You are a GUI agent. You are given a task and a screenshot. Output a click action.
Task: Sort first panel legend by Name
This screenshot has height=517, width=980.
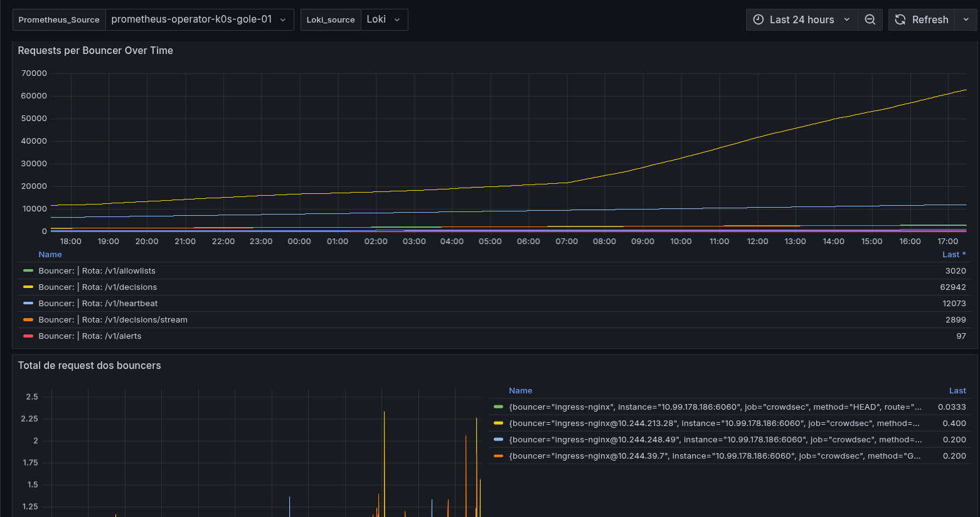[x=50, y=255]
